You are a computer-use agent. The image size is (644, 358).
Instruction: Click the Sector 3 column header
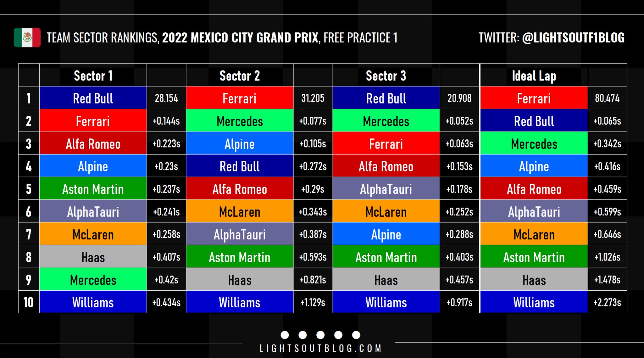[x=386, y=76]
